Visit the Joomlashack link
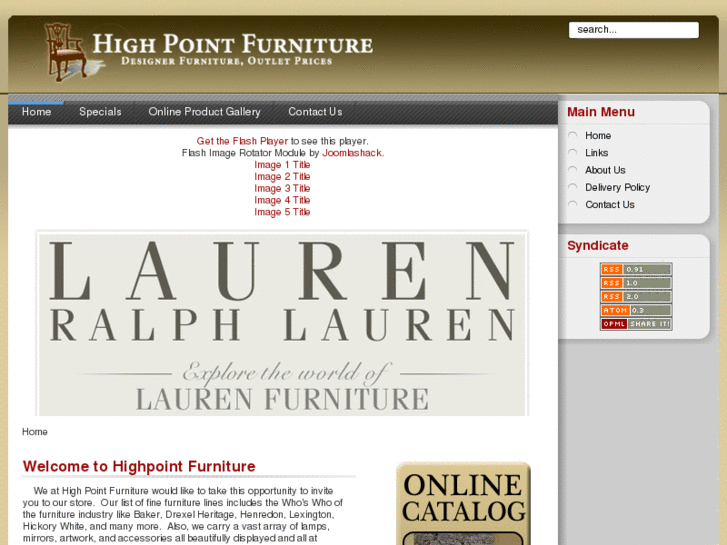Image resolution: width=727 pixels, height=545 pixels. [x=352, y=153]
